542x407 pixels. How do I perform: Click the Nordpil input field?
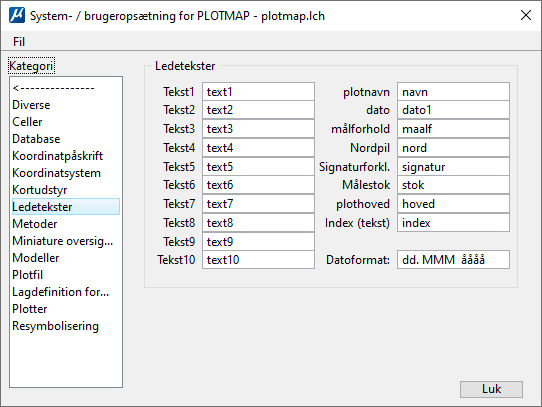[x=453, y=148]
